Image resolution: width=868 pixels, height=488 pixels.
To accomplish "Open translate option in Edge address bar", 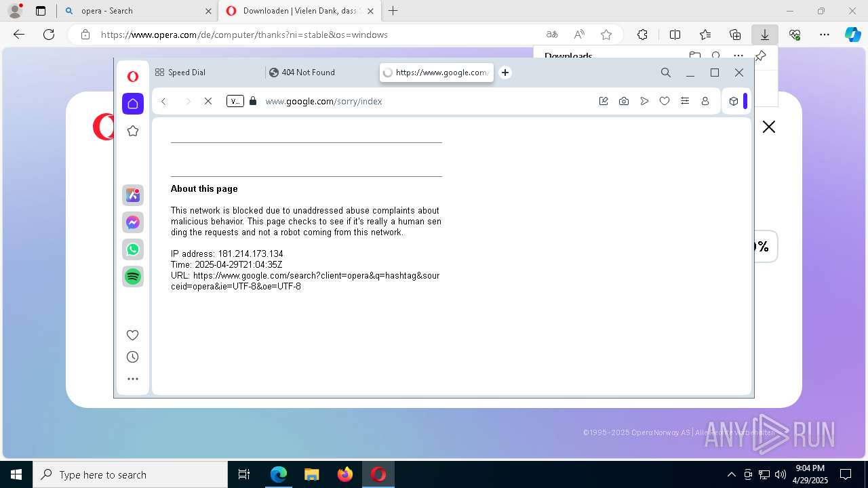I will (x=552, y=35).
